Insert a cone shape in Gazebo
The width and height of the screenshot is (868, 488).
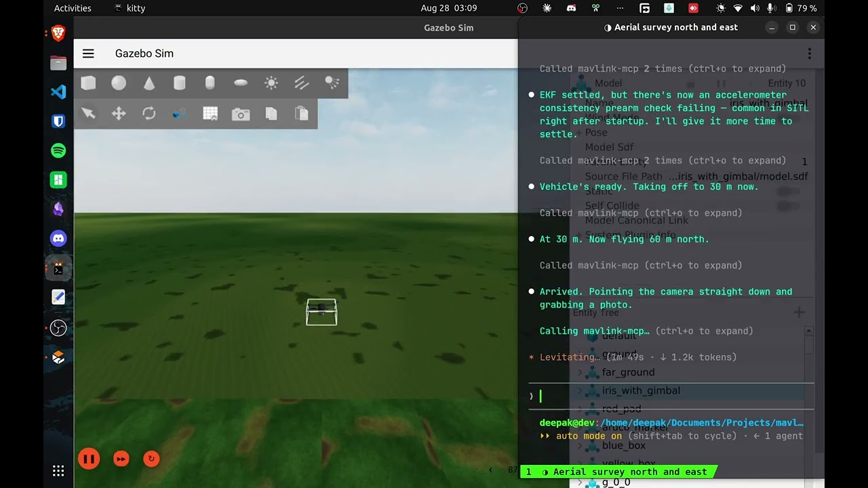(149, 83)
